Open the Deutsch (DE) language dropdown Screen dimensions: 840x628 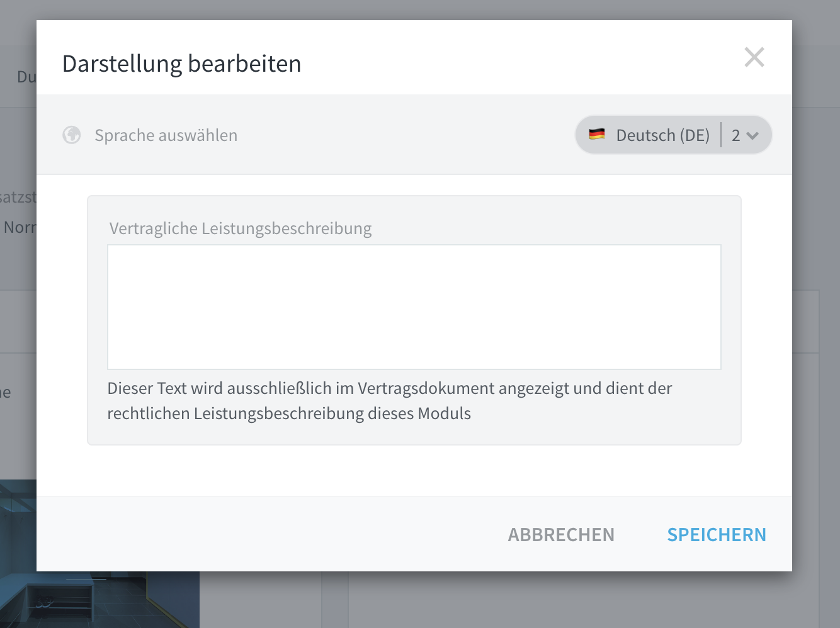click(x=673, y=135)
